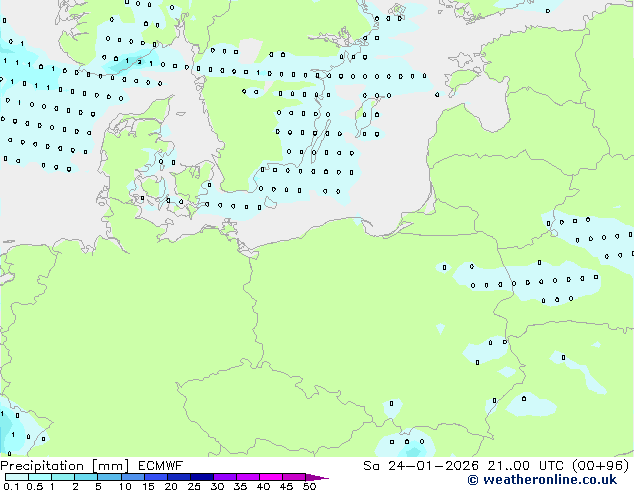Image resolution: width=634 pixels, height=490 pixels.
Task: Click the 0.1–0.5 mm legend color swatch
Action: tap(17, 477)
